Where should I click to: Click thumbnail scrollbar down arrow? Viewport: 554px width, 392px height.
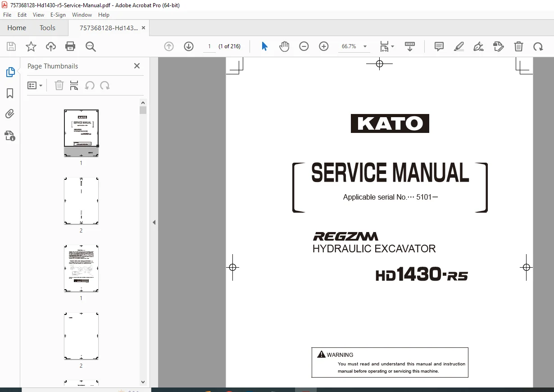pos(143,382)
